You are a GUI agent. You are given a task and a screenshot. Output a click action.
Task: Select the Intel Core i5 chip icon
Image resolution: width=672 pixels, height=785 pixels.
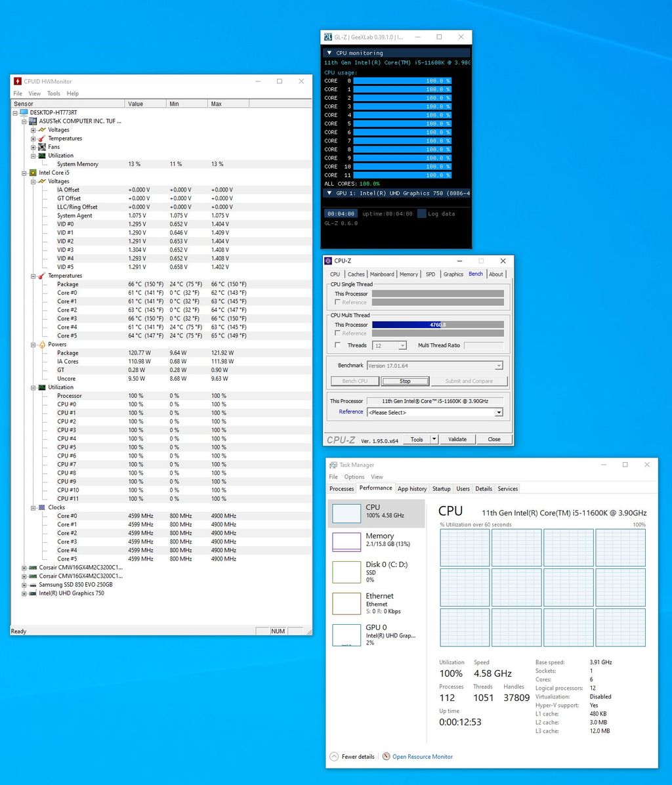tap(33, 173)
